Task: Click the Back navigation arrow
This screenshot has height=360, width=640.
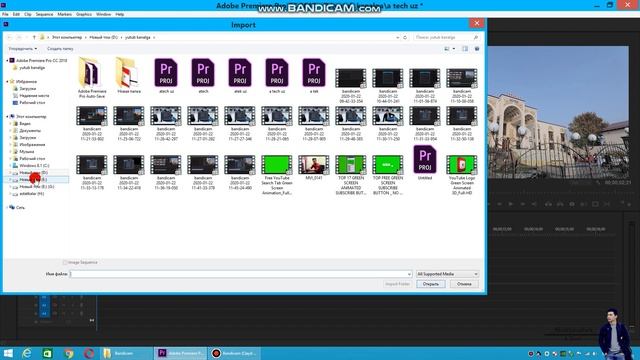Action: coord(10,37)
